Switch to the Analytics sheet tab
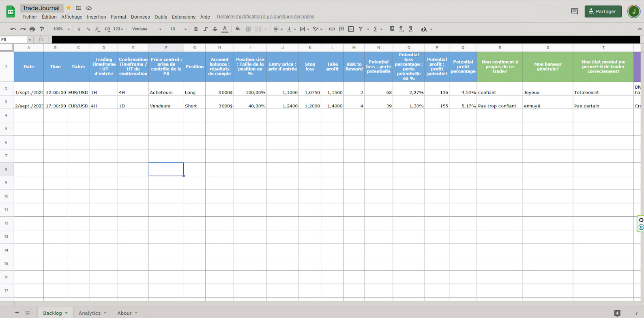Viewport: 644px width, 318px height. tap(92, 313)
